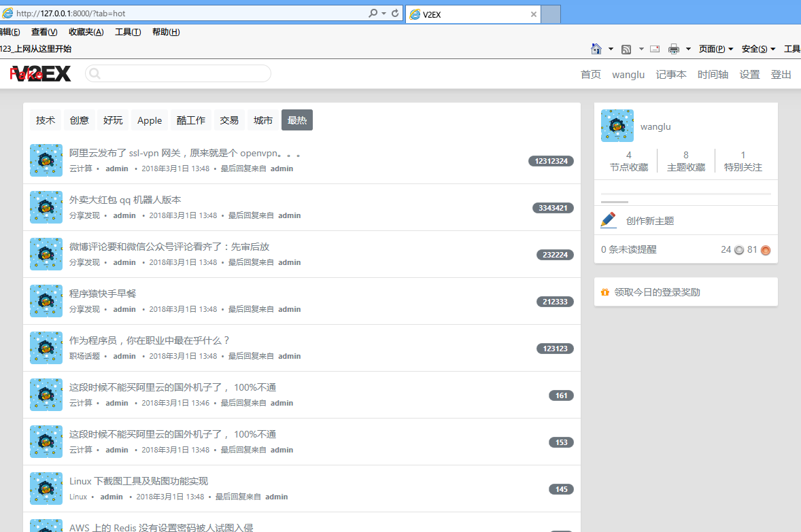Open 0 条未读提醒 notifications
This screenshot has height=532, width=801.
[629, 249]
